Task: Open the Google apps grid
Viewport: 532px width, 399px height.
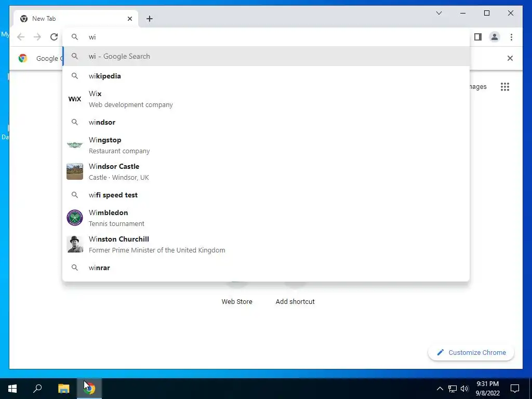Action: pos(505,87)
